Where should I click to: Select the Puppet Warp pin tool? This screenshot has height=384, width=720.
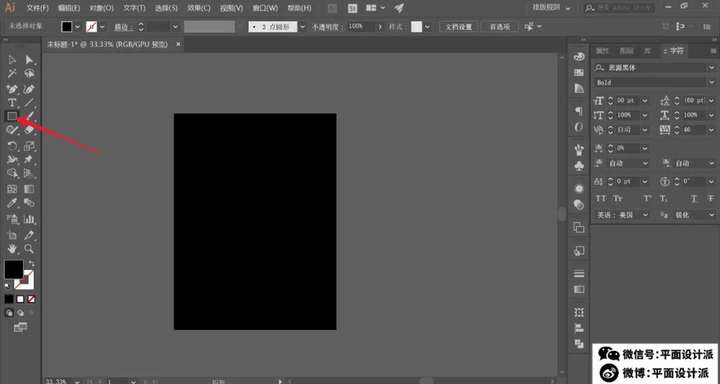[29, 160]
